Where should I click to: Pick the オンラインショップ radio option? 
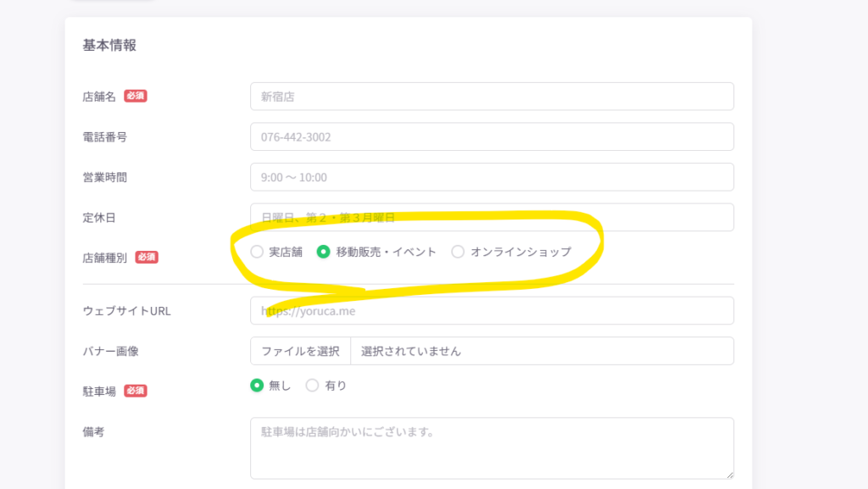tap(458, 252)
